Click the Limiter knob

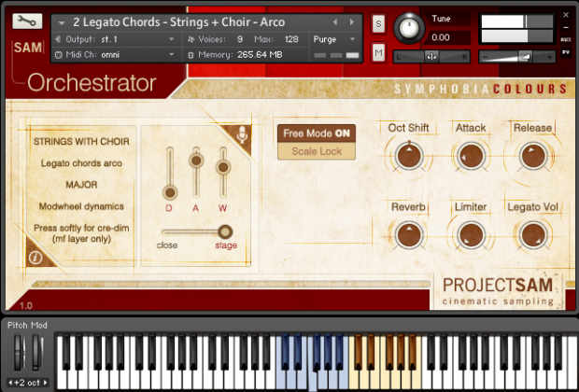[x=471, y=235]
